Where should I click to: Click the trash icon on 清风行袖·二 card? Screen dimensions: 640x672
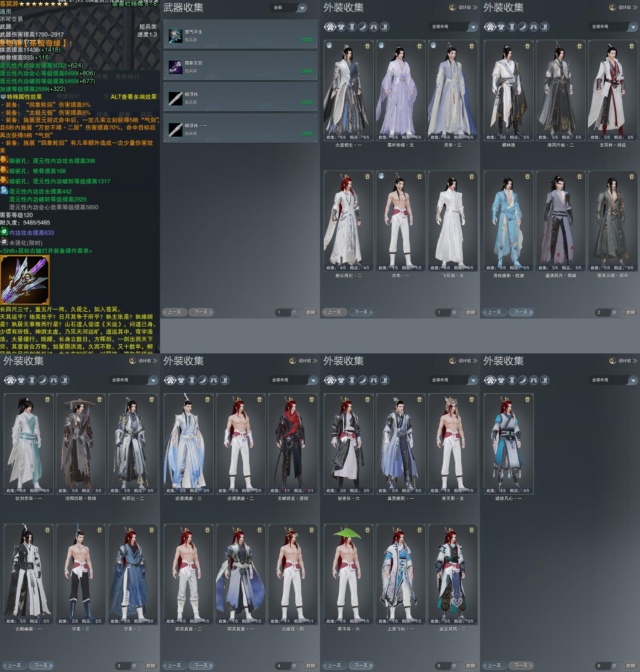click(x=580, y=46)
